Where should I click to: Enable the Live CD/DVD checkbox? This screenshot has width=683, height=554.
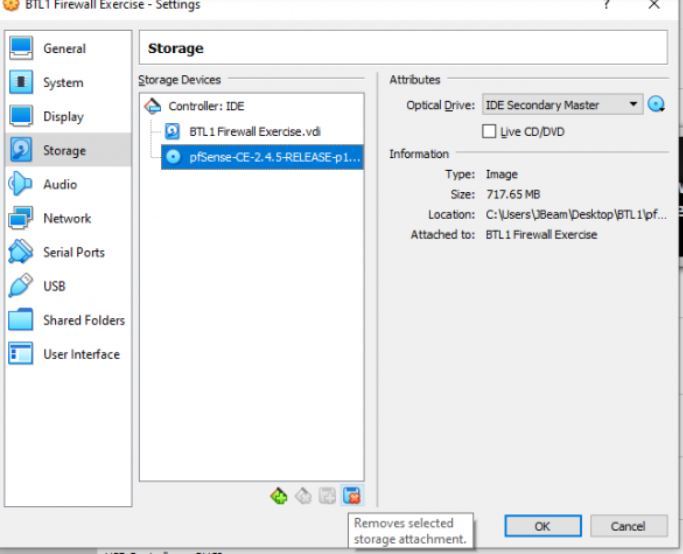[x=489, y=131]
